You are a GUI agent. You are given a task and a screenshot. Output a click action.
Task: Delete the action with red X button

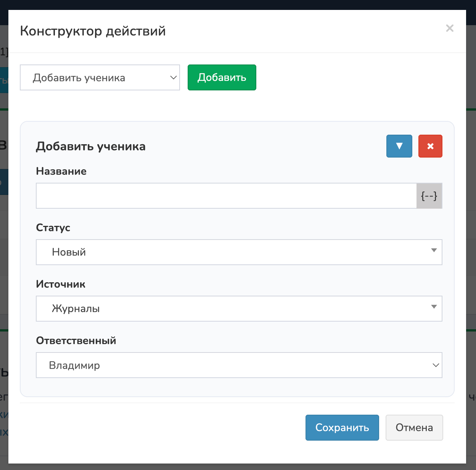[x=430, y=146]
